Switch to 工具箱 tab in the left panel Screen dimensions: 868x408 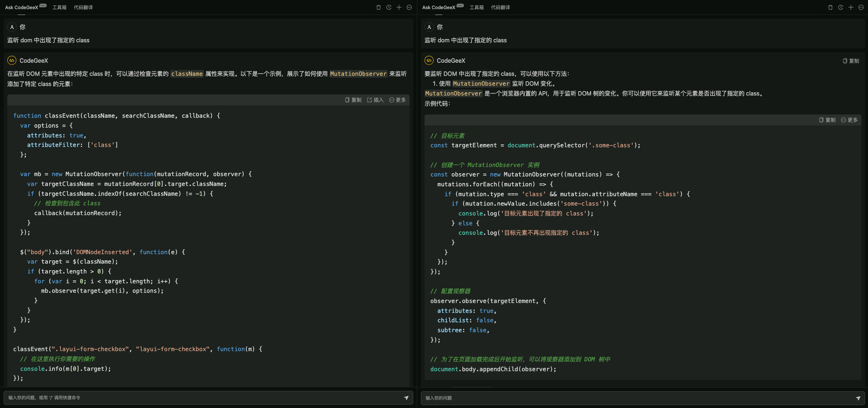[59, 7]
